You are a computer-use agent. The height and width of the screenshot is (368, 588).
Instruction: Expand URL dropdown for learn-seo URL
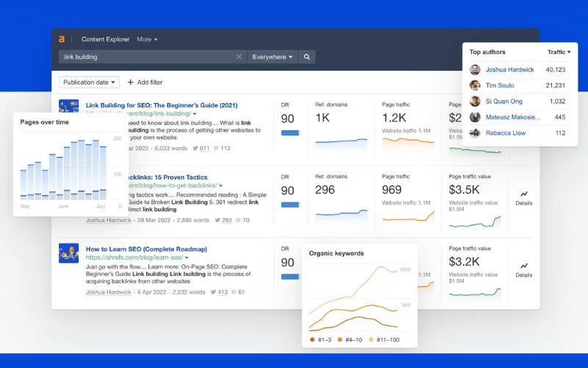[x=187, y=258]
